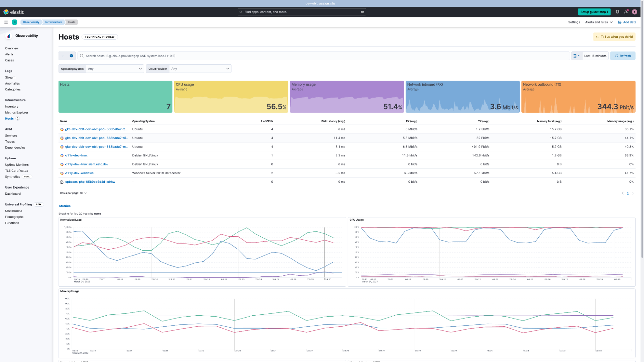Open the Operating System filter dropdown
Viewport: 644px width, 362px height.
pyautogui.click(x=115, y=69)
